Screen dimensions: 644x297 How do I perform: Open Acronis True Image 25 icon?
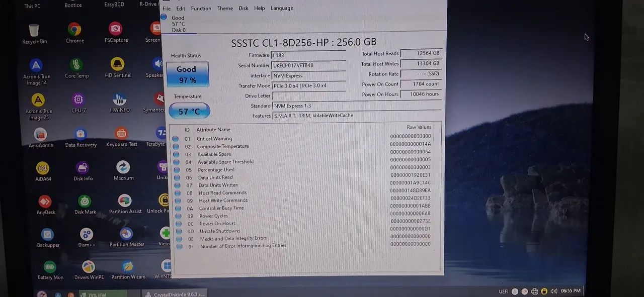[x=38, y=107]
